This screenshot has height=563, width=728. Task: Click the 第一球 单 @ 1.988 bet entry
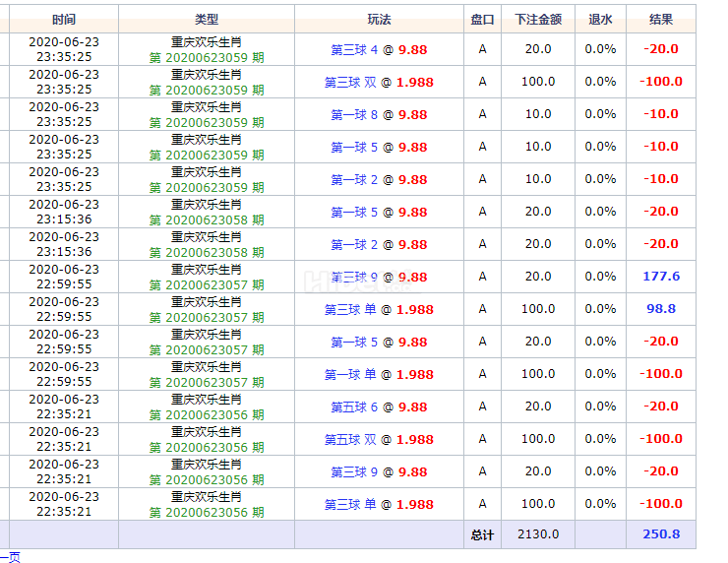tap(379, 375)
